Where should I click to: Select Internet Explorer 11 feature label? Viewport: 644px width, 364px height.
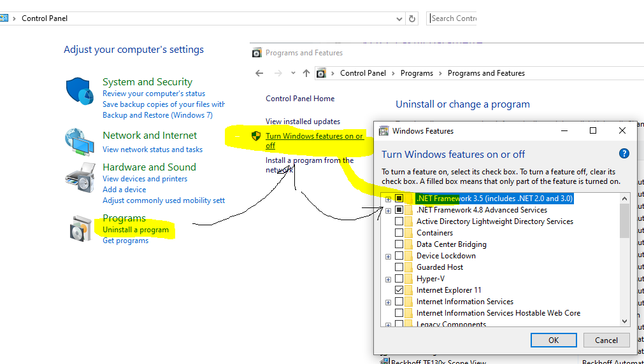click(448, 290)
